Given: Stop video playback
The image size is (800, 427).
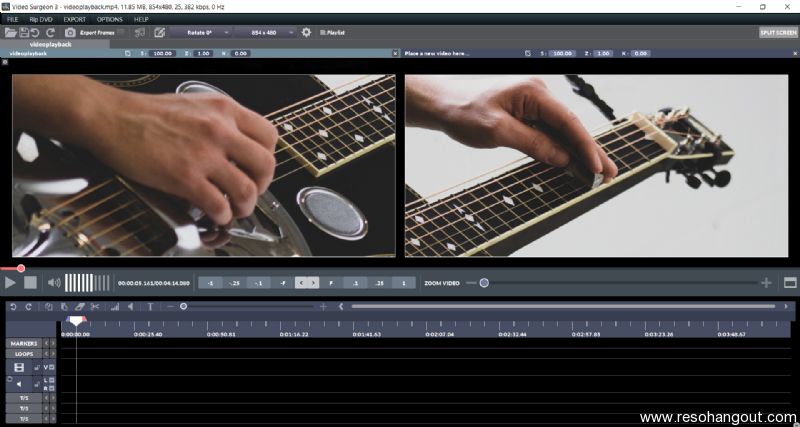Looking at the screenshot, I should (x=31, y=283).
